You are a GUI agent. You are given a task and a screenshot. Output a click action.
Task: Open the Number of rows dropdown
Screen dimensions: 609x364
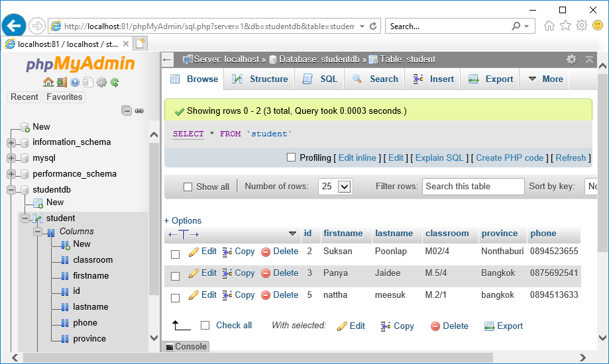(335, 187)
